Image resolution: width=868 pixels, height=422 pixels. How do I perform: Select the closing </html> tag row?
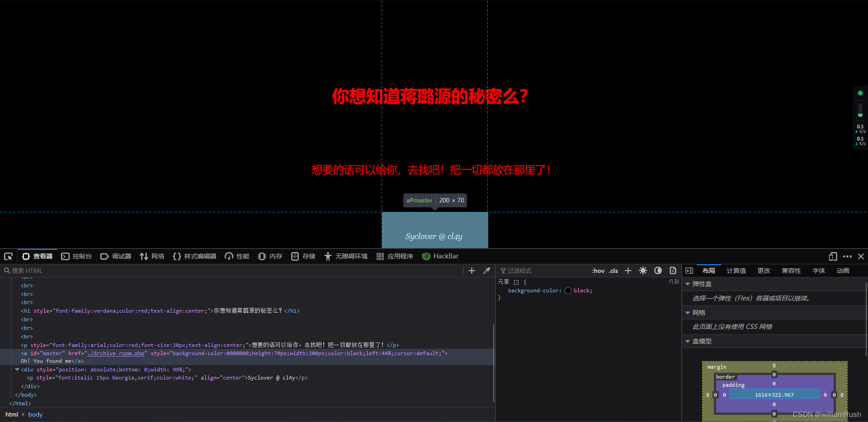246,403
